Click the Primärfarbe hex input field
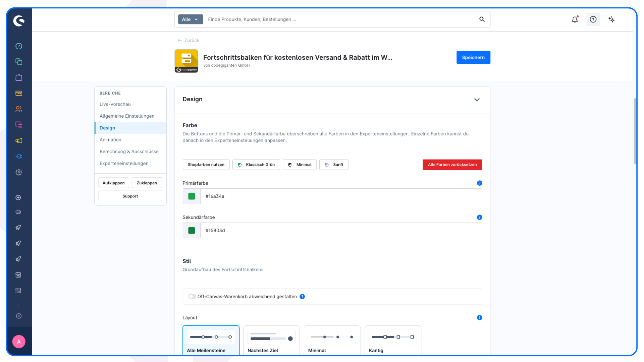Screen dimensions: 644x362 341,196
